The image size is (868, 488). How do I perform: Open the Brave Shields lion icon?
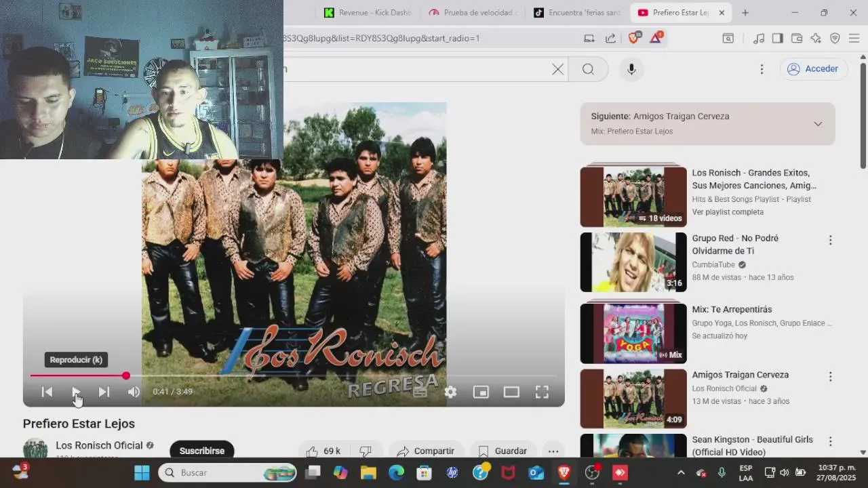pos(634,38)
